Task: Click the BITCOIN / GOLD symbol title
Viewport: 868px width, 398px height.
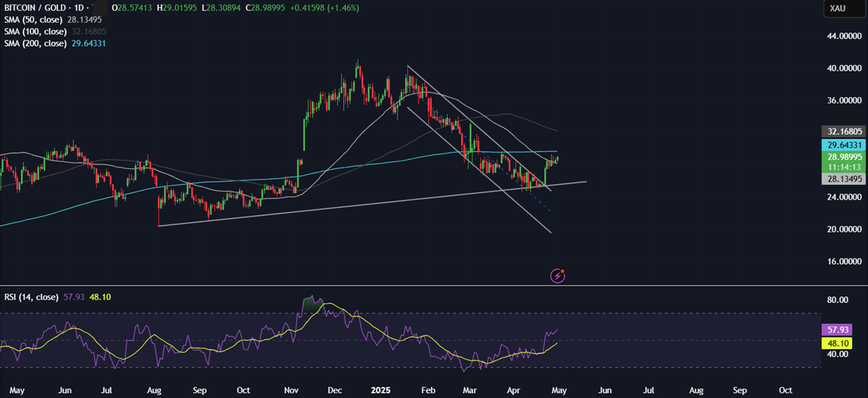Action: coord(35,8)
